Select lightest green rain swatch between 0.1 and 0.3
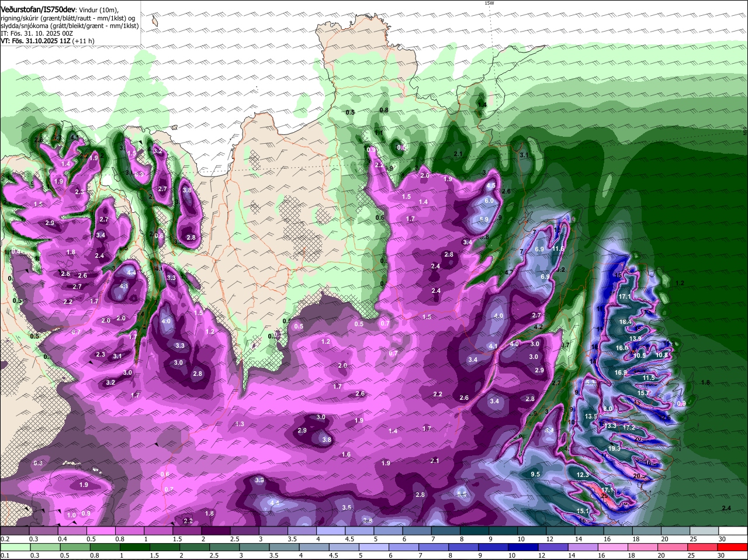 point(15,547)
